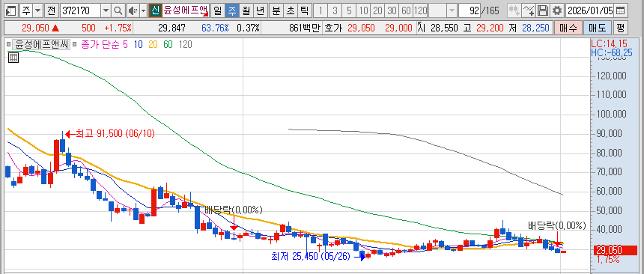Click the first 배당락(0,00%) marker mid-chart
This screenshot has height=274, width=644.
234,210
